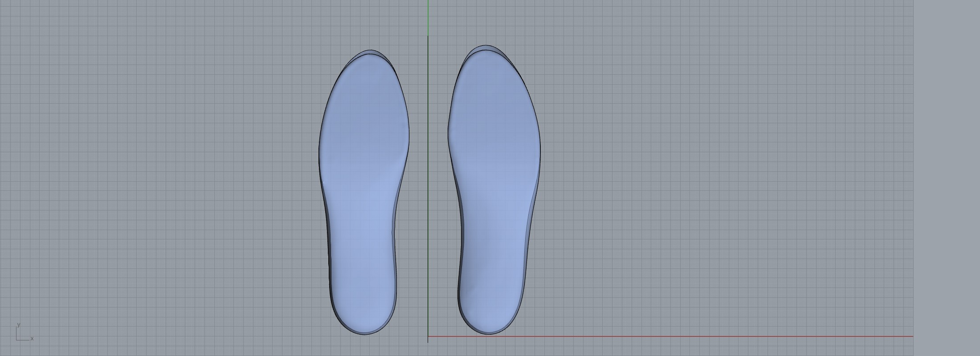This screenshot has height=356, width=980.
Task: Pick the heel end of the right insole
Action: 489,333
